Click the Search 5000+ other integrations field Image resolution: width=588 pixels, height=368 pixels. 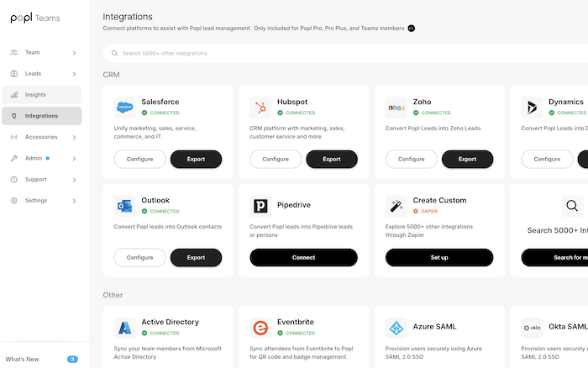tap(345, 53)
